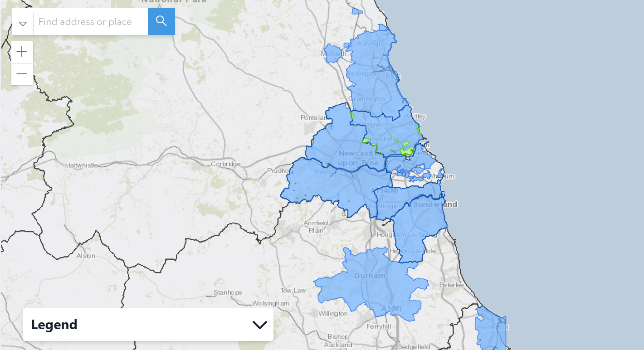This screenshot has width=644, height=350.
Task: Click the Ferryhill town label
Action: point(379,326)
